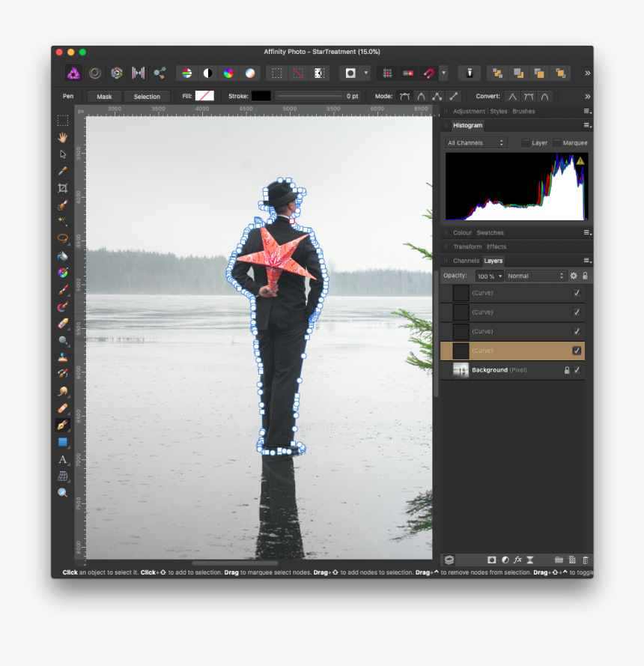Viewport: 644px width, 666px height.
Task: Open the Effects panel gear icon
Action: (x=573, y=276)
